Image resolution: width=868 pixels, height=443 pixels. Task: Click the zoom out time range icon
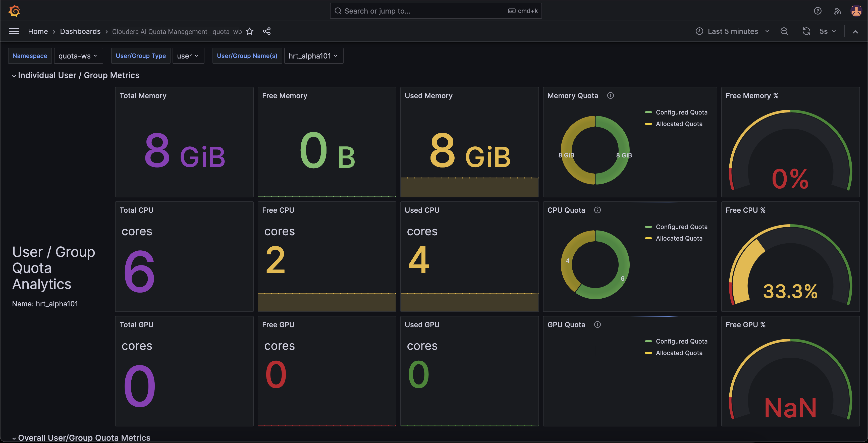784,31
